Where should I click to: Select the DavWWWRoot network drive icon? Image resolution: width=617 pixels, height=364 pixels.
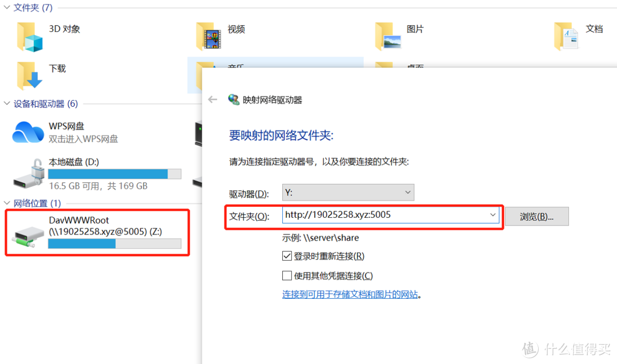(x=27, y=235)
